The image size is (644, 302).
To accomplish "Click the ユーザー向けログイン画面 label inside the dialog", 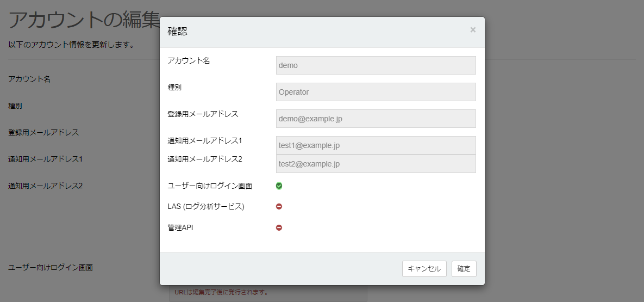I will point(210,186).
